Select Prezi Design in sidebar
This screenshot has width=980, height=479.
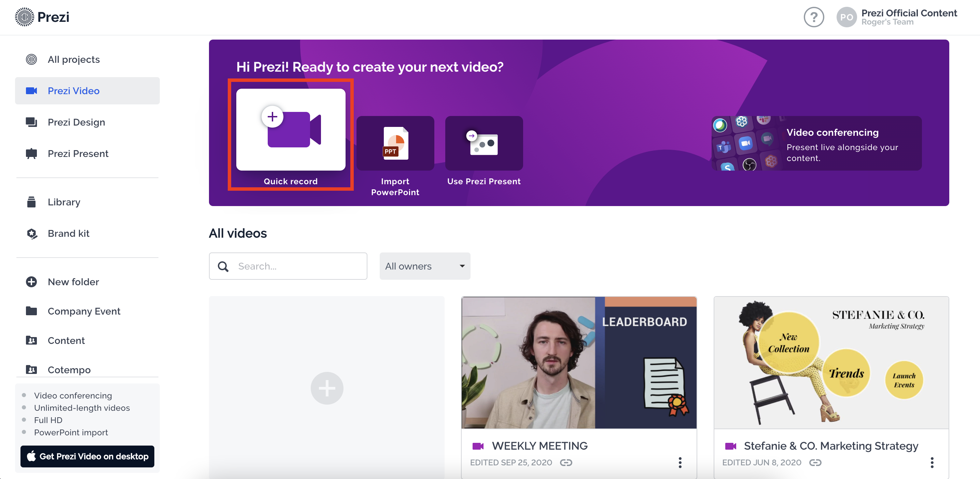[x=76, y=122]
